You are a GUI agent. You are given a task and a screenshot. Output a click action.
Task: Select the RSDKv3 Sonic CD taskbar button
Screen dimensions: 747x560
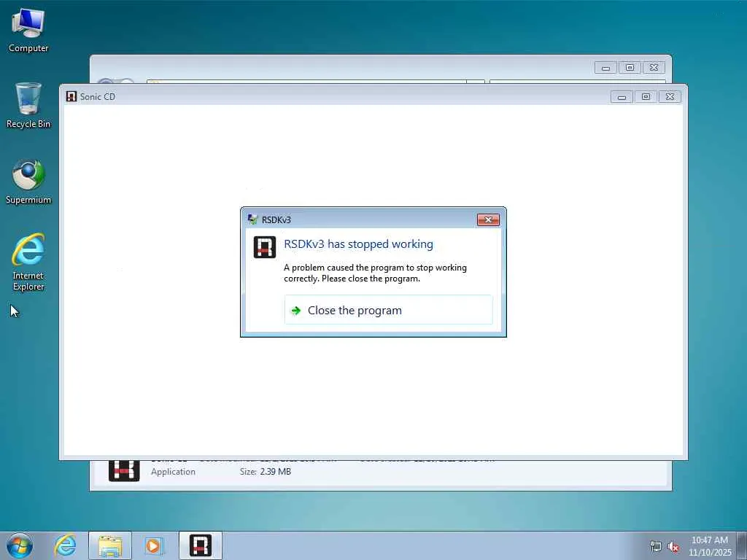pyautogui.click(x=201, y=545)
